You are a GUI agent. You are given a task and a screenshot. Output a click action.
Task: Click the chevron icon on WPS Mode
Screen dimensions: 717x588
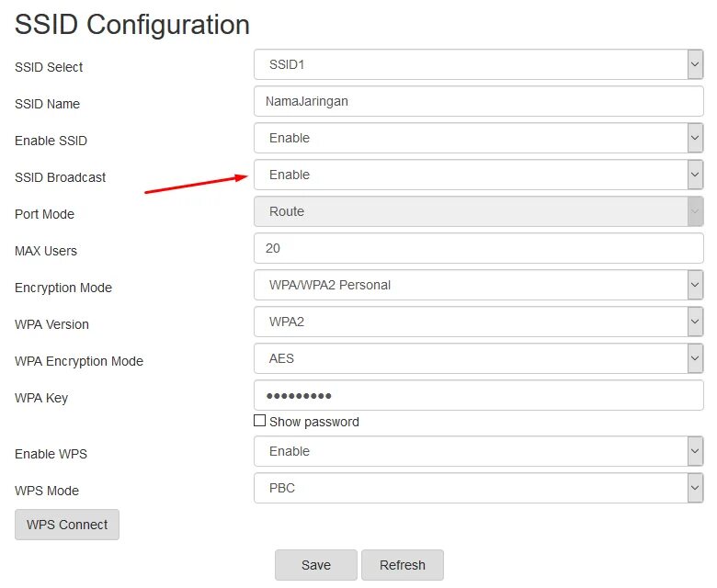pyautogui.click(x=695, y=489)
